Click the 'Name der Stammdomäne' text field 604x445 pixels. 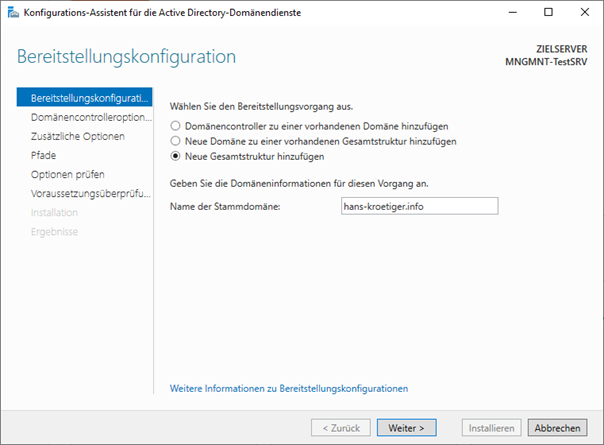(x=418, y=205)
